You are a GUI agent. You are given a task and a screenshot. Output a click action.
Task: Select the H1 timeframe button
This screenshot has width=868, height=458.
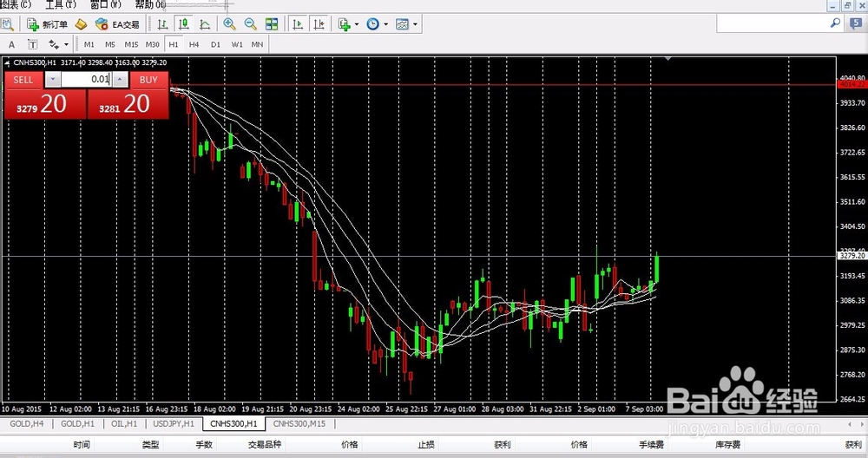point(174,44)
